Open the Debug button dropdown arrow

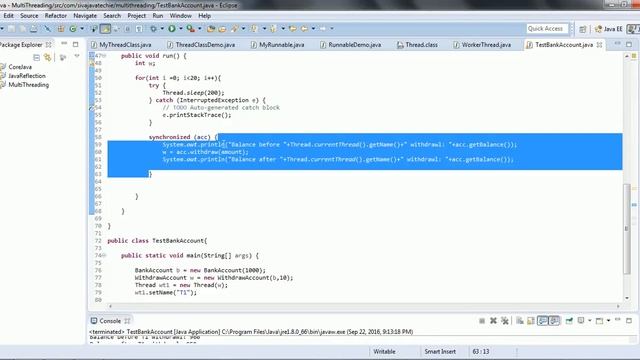coord(162,29)
